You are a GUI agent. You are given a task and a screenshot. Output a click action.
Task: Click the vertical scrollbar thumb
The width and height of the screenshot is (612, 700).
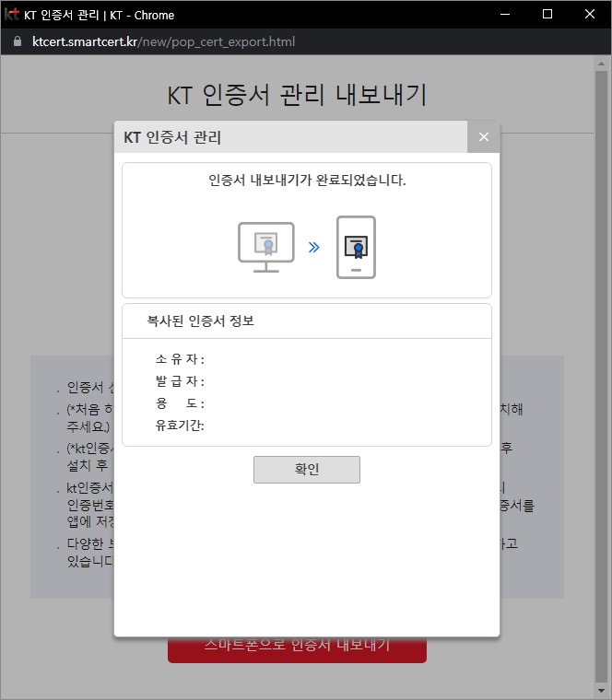601,377
